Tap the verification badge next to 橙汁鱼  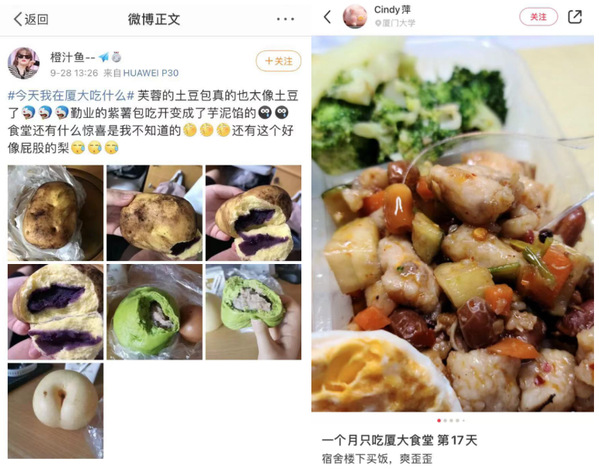116,57
